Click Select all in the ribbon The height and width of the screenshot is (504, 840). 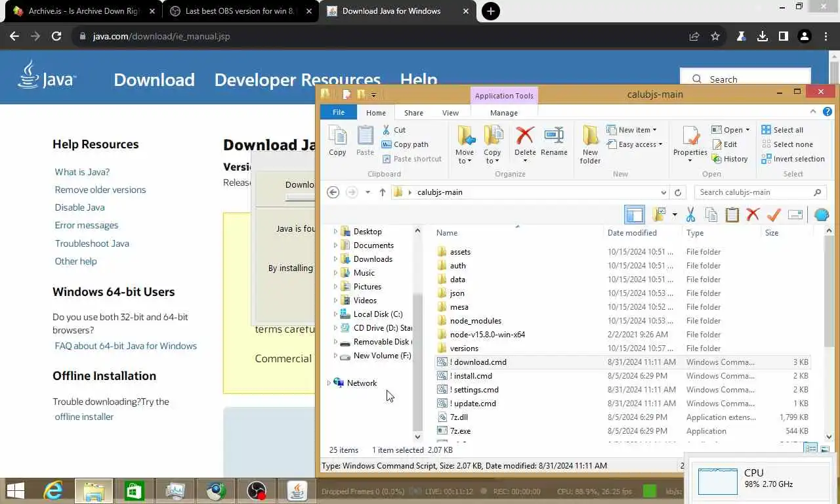click(782, 130)
